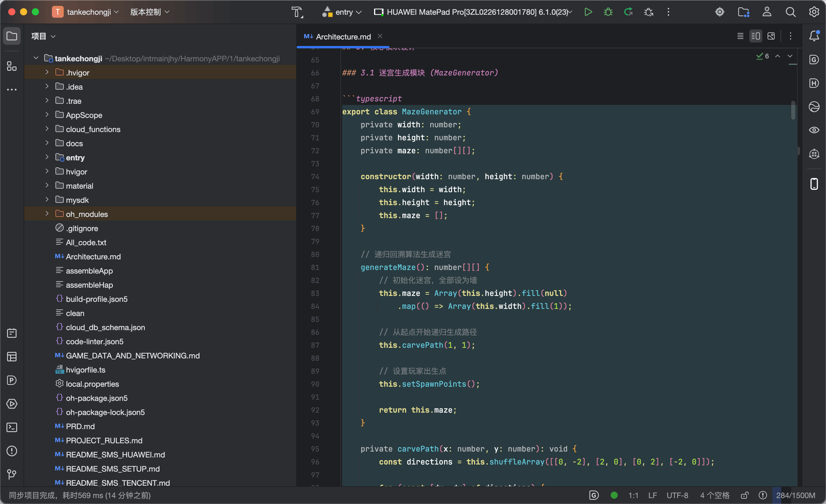Click the green reload changes icon
The image size is (826, 504).
pyautogui.click(x=628, y=12)
